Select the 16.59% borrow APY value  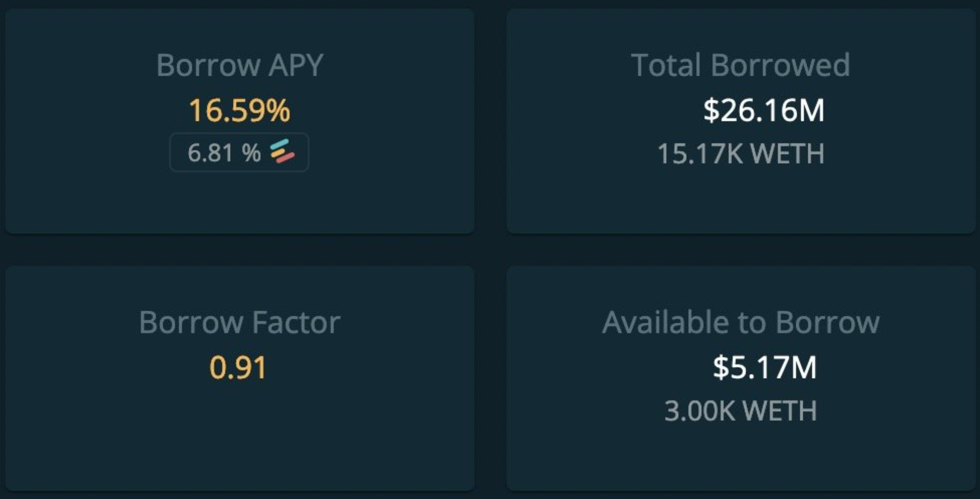(x=239, y=110)
